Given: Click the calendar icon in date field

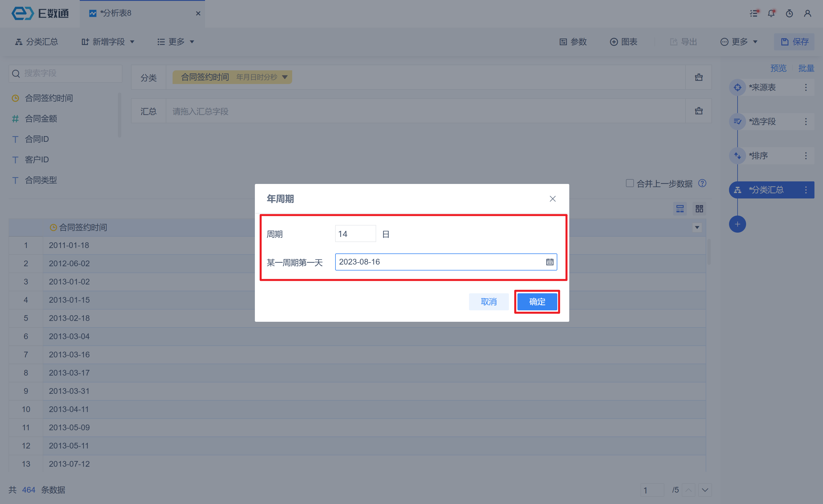Looking at the screenshot, I should pos(549,262).
